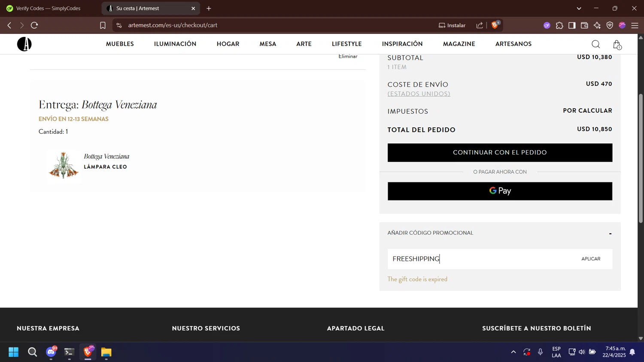The image size is (644, 362).
Task: Open the purple extension icon in the toolbar
Action: pyautogui.click(x=547, y=25)
